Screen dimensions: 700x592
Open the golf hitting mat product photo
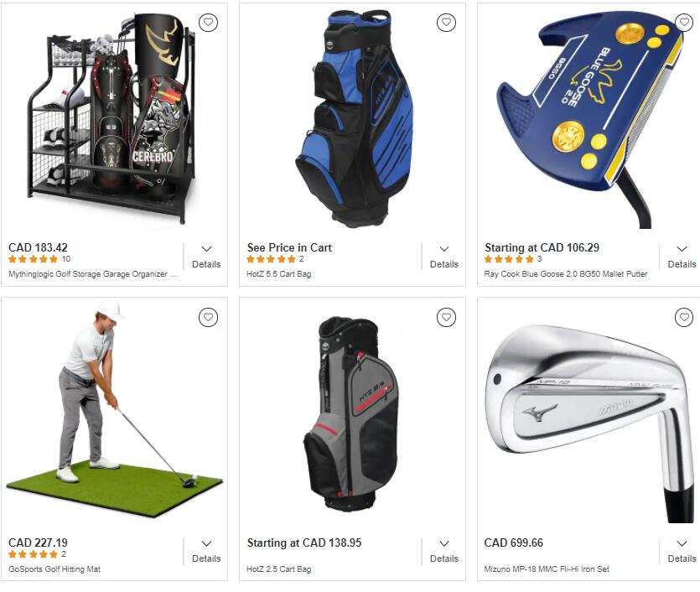pyautogui.click(x=114, y=409)
